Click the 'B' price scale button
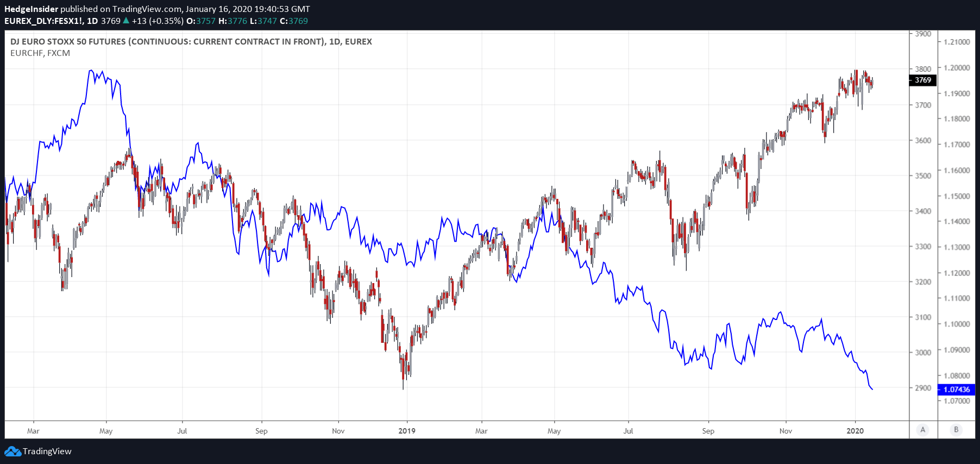Viewport: 980px width, 464px height. tap(956, 430)
